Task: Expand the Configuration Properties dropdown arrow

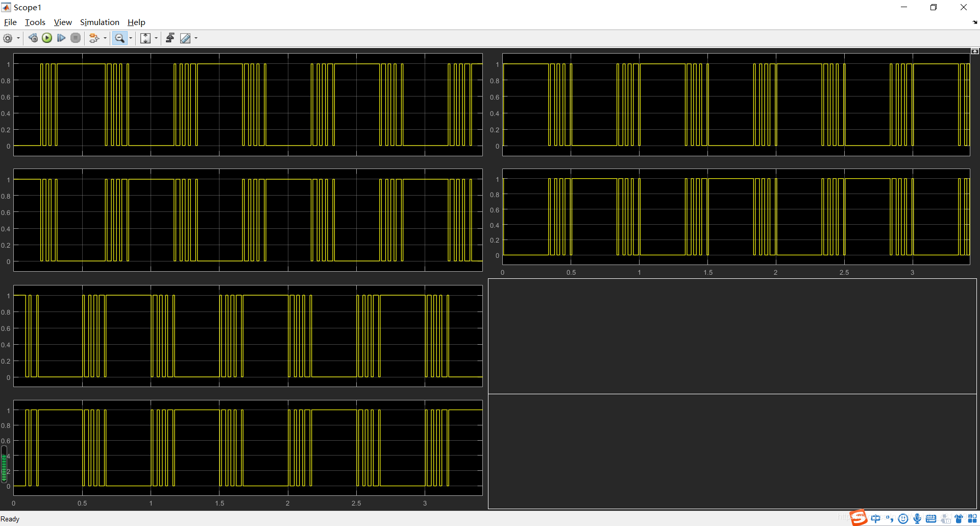Action: click(x=18, y=38)
